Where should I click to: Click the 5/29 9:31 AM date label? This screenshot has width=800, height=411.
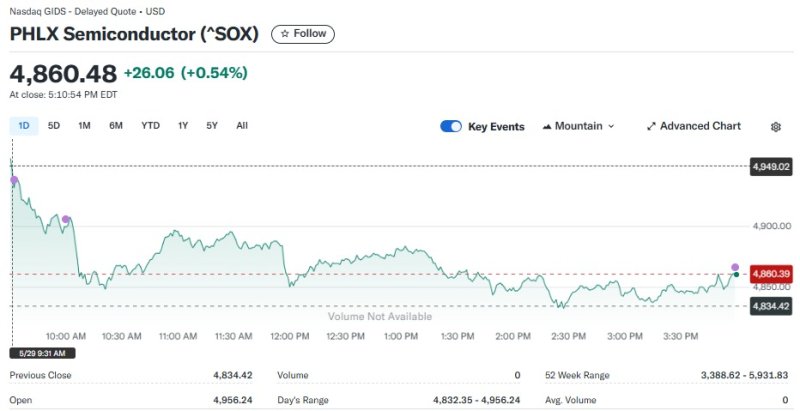click(42, 353)
